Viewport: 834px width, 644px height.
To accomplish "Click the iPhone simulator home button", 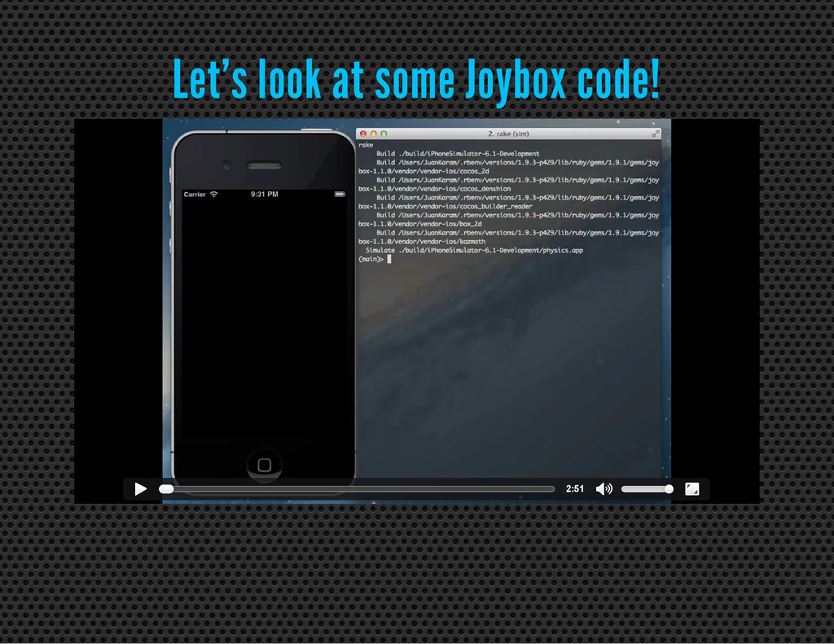I will pyautogui.click(x=265, y=466).
